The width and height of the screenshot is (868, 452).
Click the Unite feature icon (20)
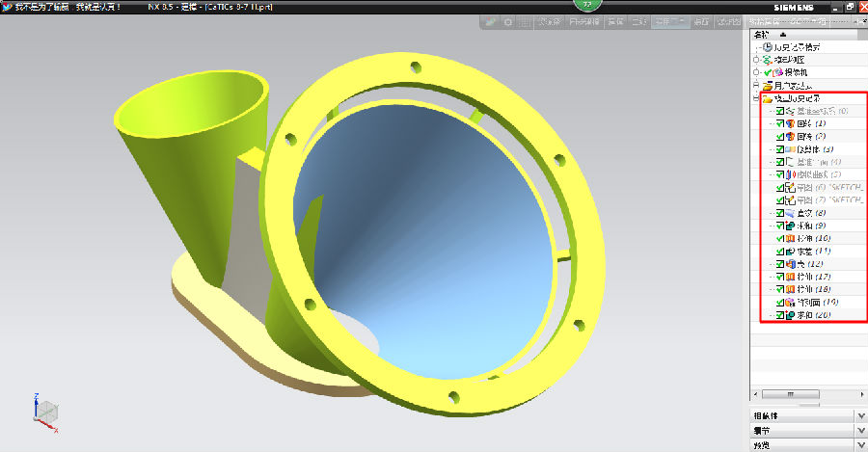point(790,314)
